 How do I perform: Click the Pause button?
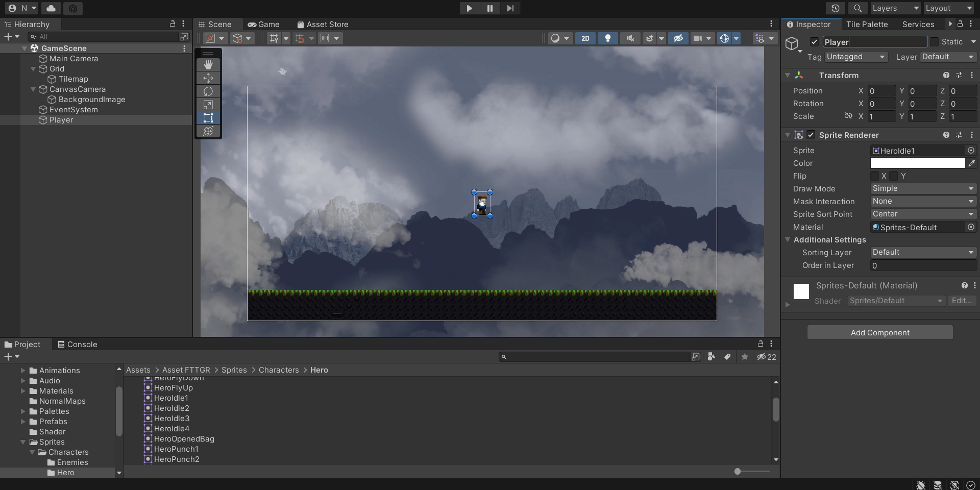pos(490,8)
